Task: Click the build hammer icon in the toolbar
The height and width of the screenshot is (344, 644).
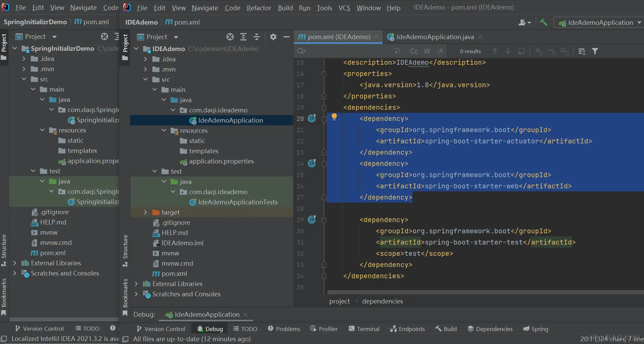Action: click(544, 22)
